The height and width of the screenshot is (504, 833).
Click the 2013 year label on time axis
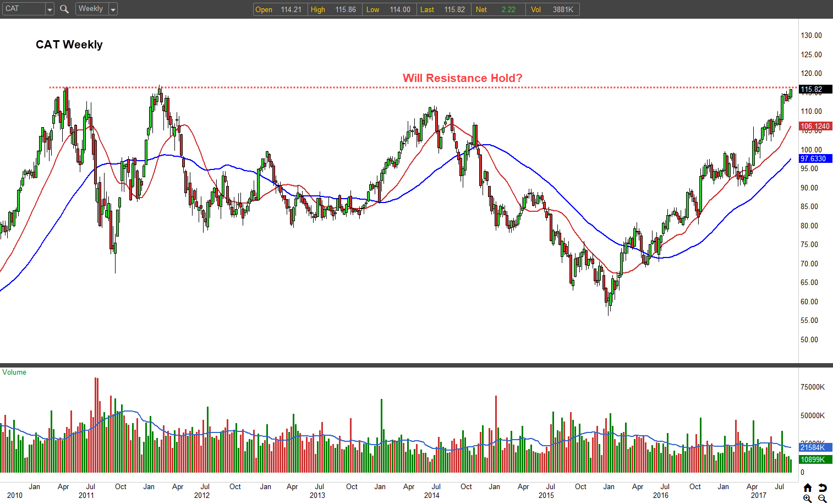pyautogui.click(x=317, y=495)
